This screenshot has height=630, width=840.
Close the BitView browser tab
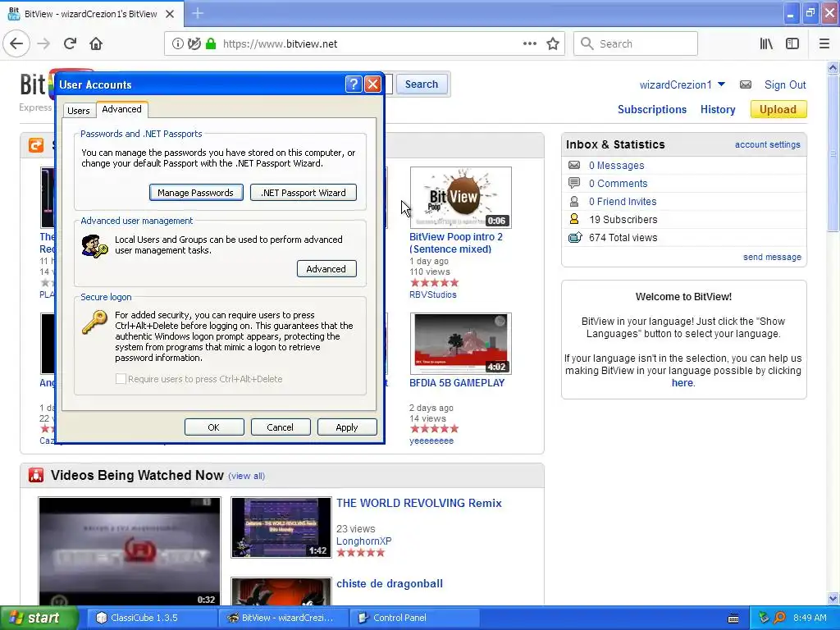(x=170, y=14)
